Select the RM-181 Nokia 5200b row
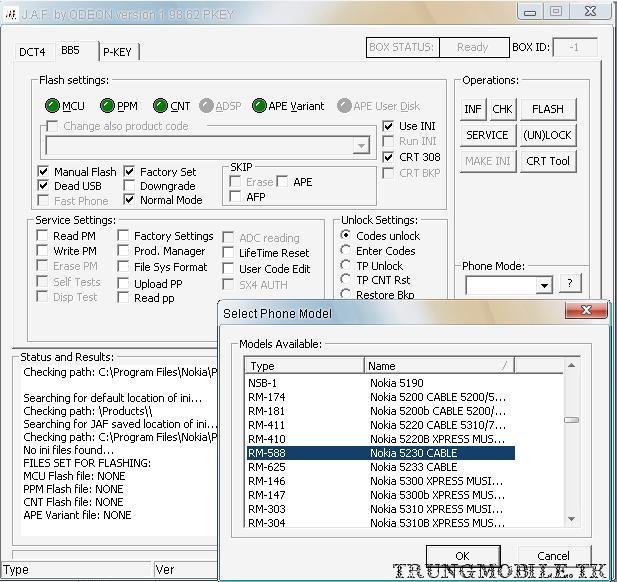Image resolution: width=617 pixels, height=582 pixels. [381, 411]
